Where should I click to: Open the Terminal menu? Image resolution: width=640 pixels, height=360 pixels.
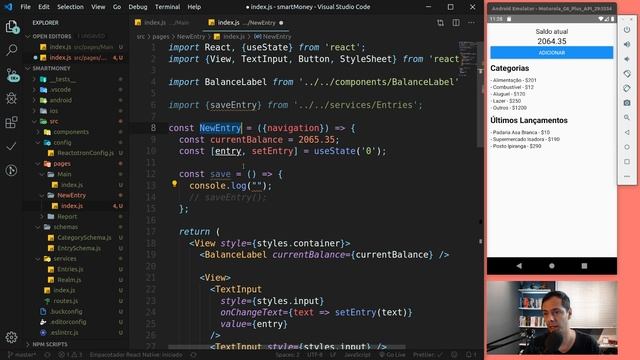(167, 7)
